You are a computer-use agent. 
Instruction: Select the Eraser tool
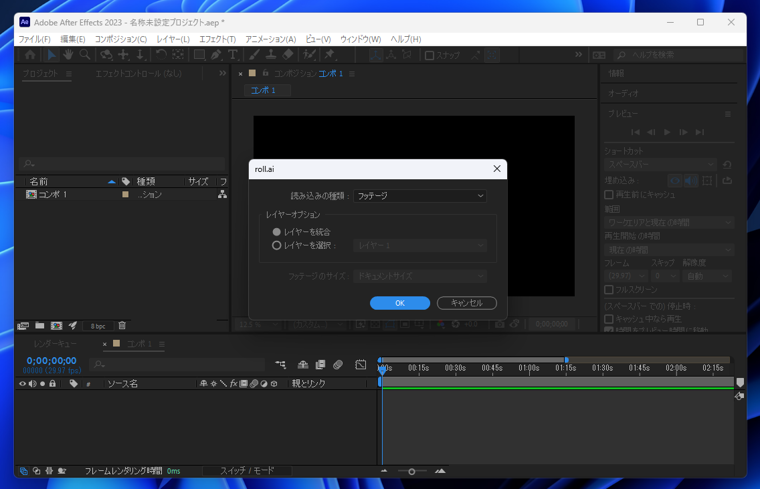[288, 55]
